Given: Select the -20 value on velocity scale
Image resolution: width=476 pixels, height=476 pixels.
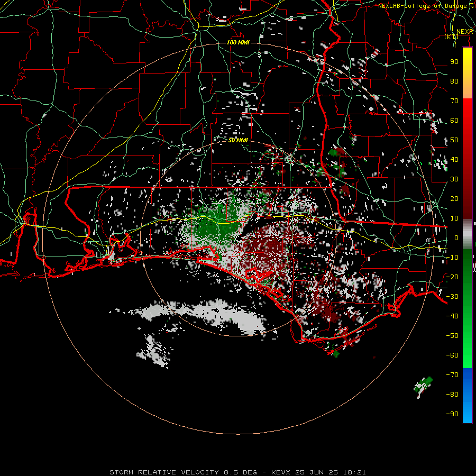Looking at the screenshot, I should 452,277.
